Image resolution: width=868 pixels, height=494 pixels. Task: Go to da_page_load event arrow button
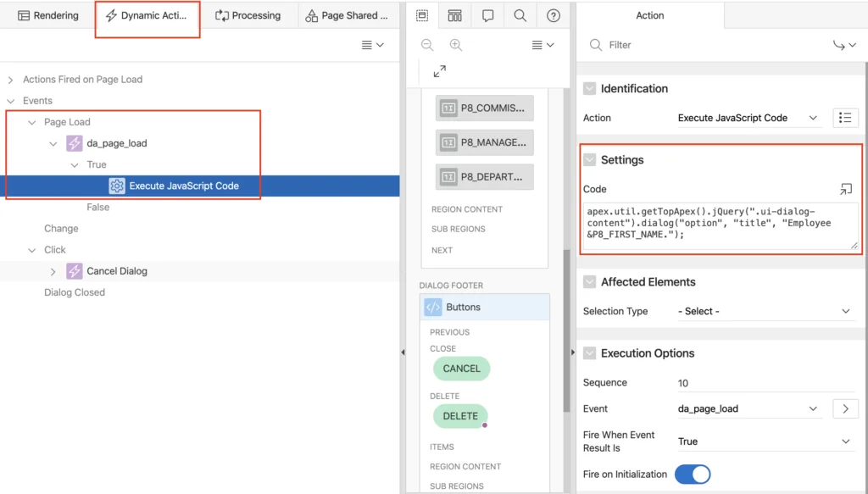tap(845, 408)
